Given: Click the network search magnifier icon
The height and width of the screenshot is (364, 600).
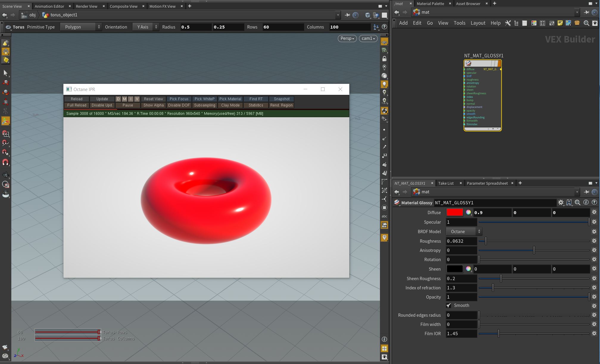Looking at the screenshot, I should [x=586, y=23].
